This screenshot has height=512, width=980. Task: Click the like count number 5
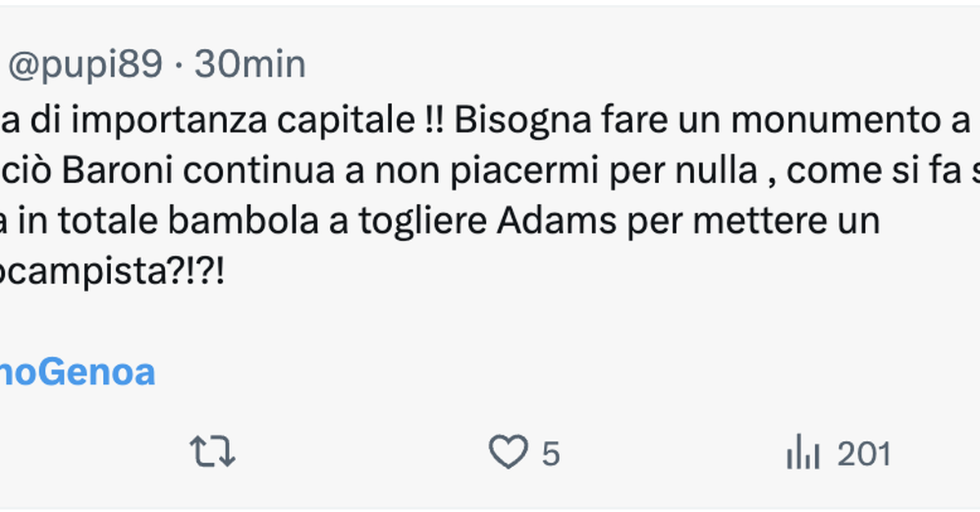pyautogui.click(x=550, y=454)
